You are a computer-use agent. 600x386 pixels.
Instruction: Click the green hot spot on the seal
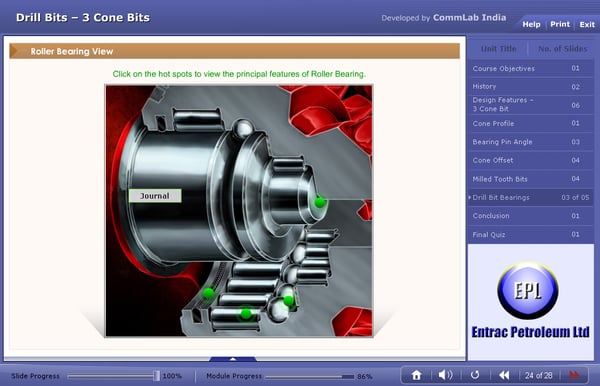click(x=209, y=293)
